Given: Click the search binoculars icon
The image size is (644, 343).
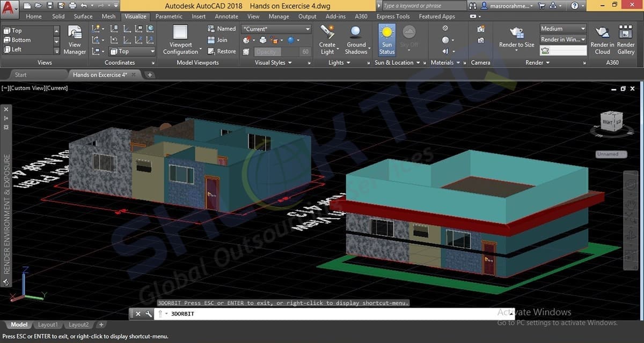Looking at the screenshot, I should pos(473,6).
